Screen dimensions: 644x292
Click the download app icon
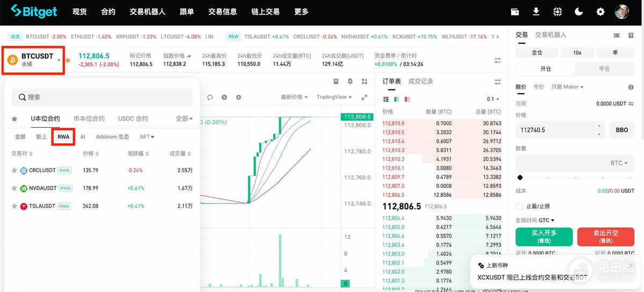pyautogui.click(x=536, y=11)
